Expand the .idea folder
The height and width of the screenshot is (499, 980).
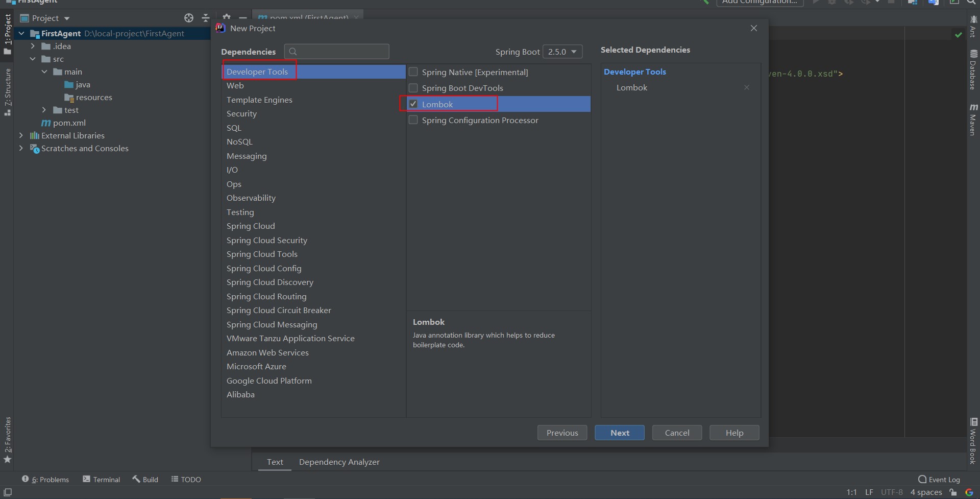point(33,46)
